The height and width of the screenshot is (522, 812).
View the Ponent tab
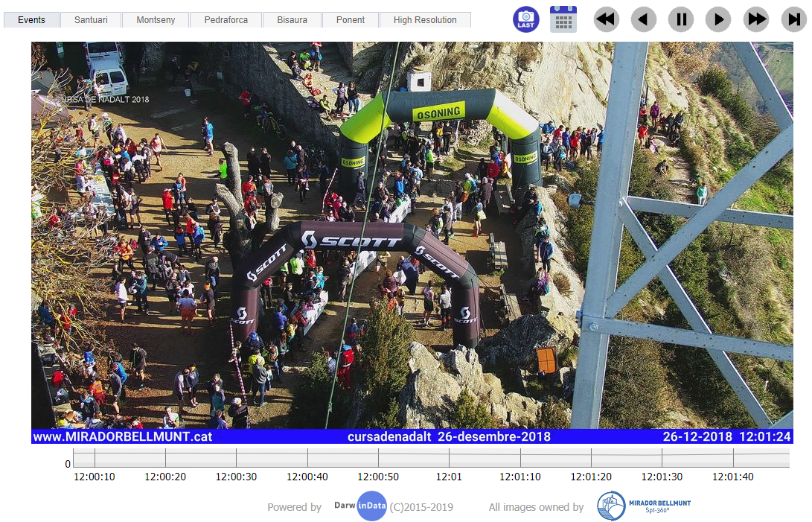click(351, 19)
